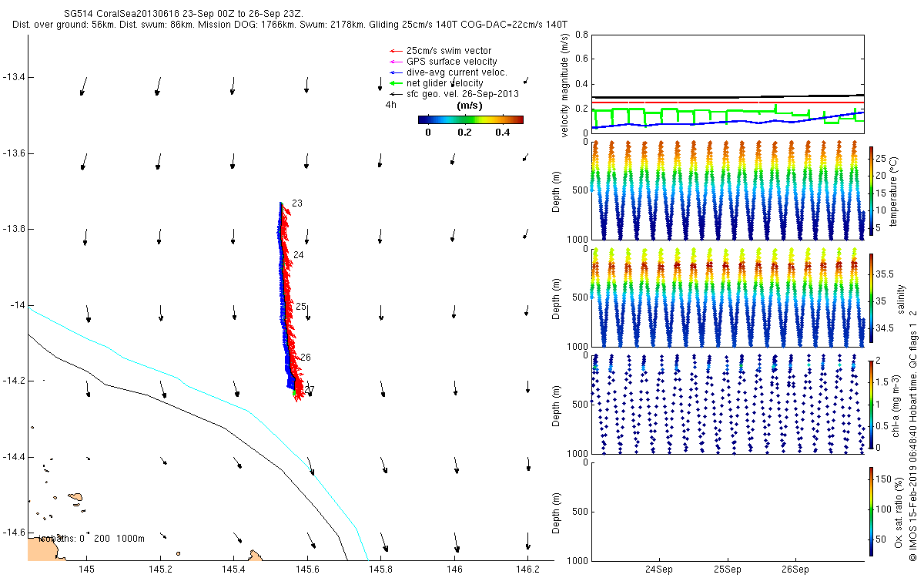The width and height of the screenshot is (924, 578).
Task: Click the black sfc geo. vel. legend arrow
Action: click(x=395, y=94)
